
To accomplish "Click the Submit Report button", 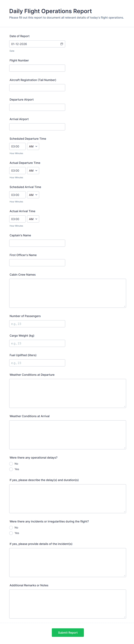I will coord(68,632).
